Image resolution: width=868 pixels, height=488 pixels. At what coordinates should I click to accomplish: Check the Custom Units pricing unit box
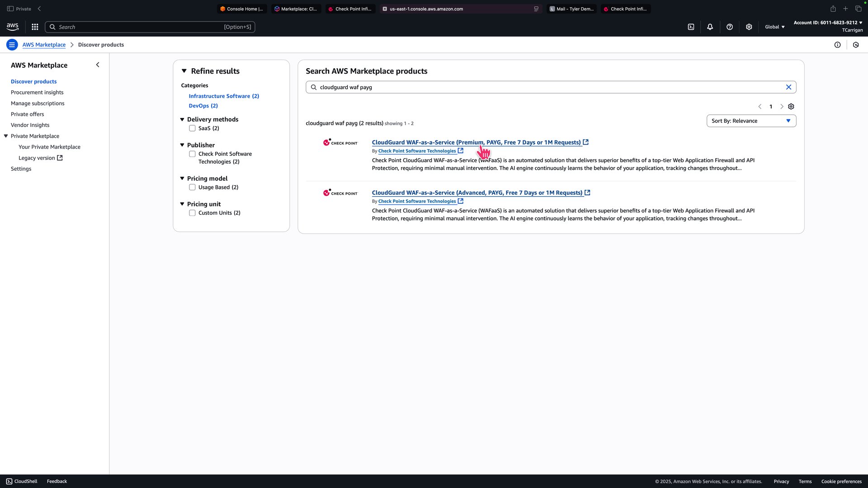point(192,213)
